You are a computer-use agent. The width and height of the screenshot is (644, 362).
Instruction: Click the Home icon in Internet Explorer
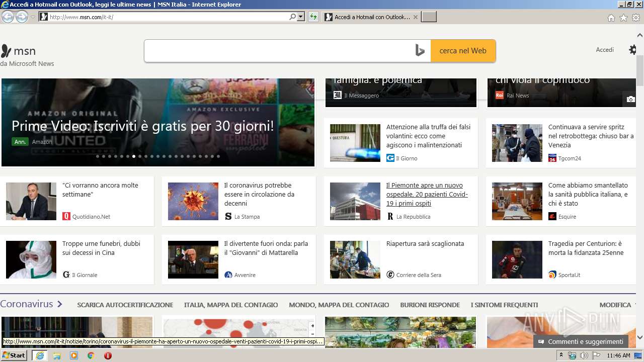tap(611, 18)
